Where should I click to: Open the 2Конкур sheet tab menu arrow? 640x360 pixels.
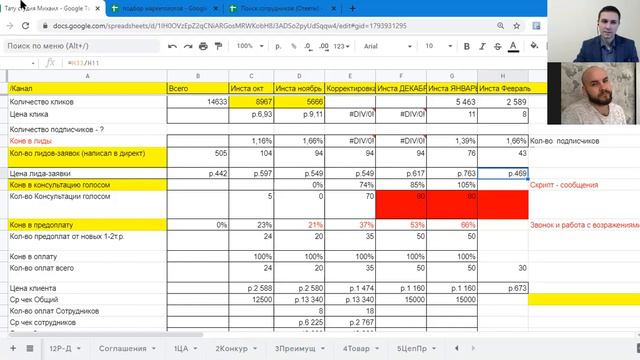[x=255, y=348]
